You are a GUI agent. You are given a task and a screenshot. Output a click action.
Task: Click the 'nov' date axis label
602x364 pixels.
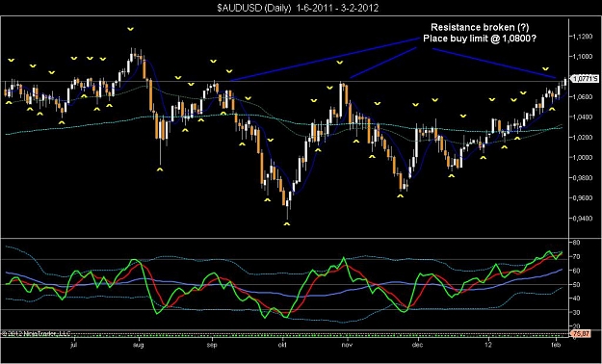pos(348,345)
